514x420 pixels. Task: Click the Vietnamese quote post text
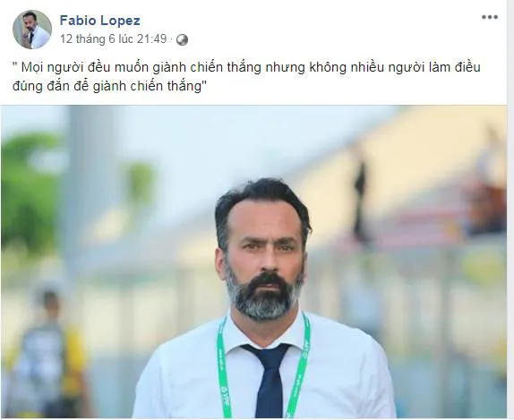pos(246,76)
